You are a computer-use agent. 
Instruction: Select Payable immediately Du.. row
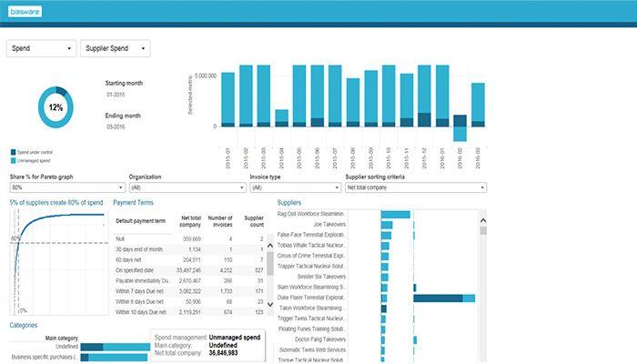pos(189,281)
